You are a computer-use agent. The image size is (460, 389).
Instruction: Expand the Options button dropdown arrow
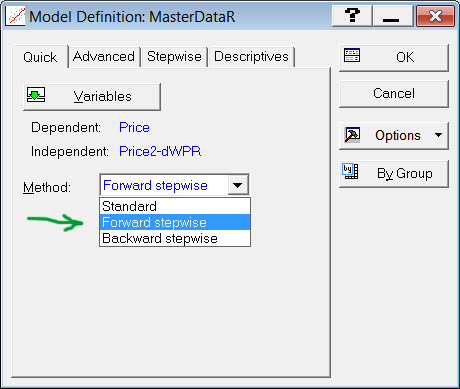tap(438, 135)
